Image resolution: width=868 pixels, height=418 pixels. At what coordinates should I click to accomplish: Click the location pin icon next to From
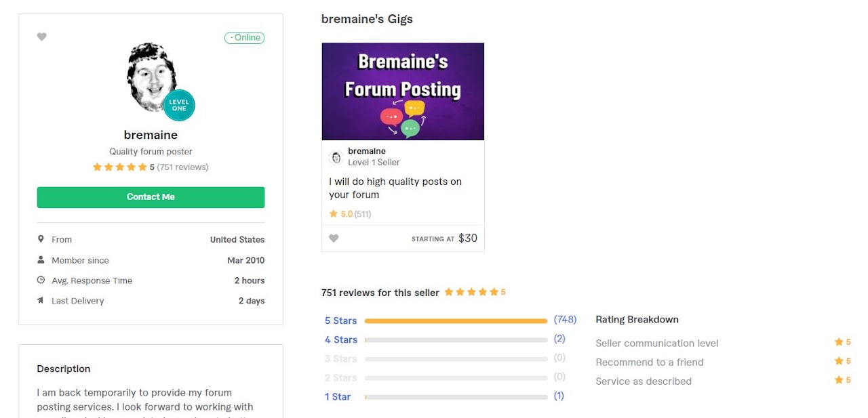[x=43, y=239]
